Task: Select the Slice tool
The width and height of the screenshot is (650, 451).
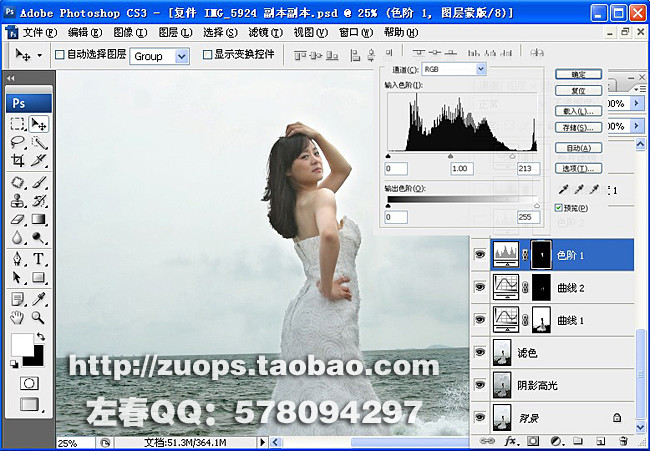Action: pyautogui.click(x=39, y=160)
